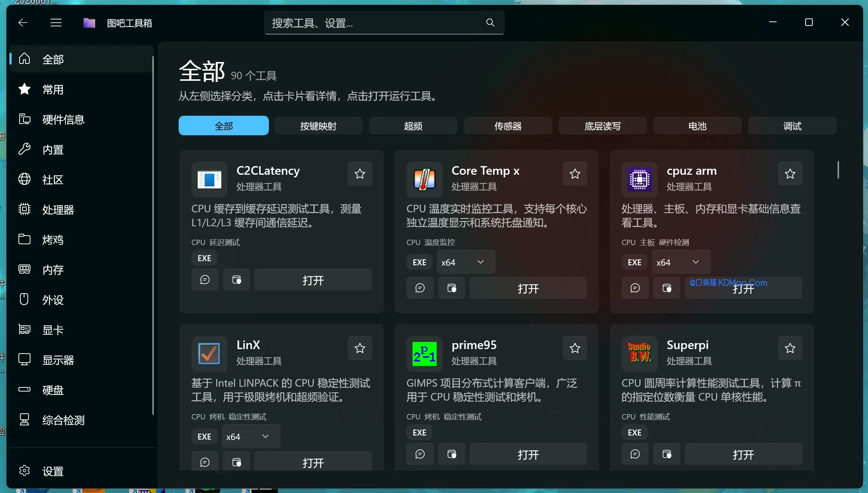
Task: Open 处理器 sidebar category
Action: click(82, 209)
